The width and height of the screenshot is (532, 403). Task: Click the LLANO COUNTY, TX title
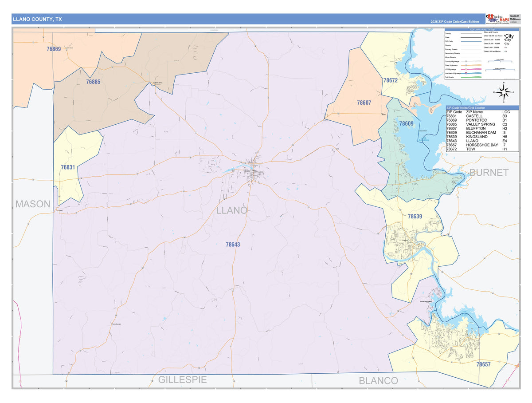point(37,19)
